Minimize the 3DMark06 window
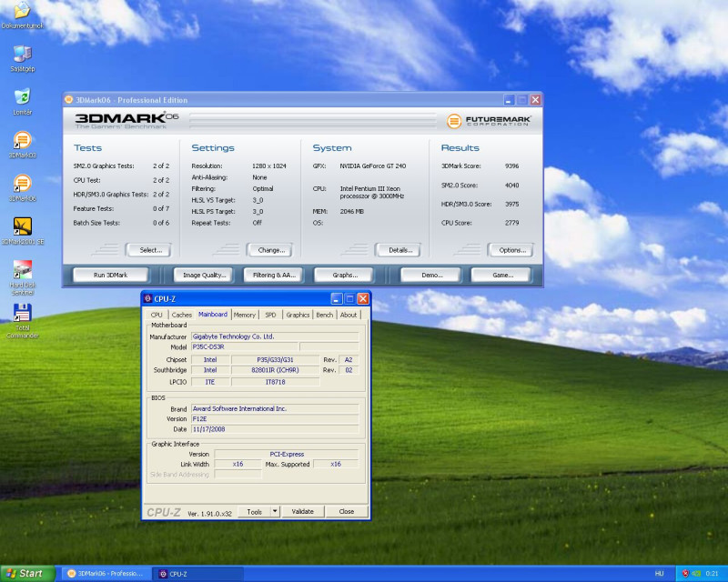This screenshot has width=728, height=582. tap(509, 100)
